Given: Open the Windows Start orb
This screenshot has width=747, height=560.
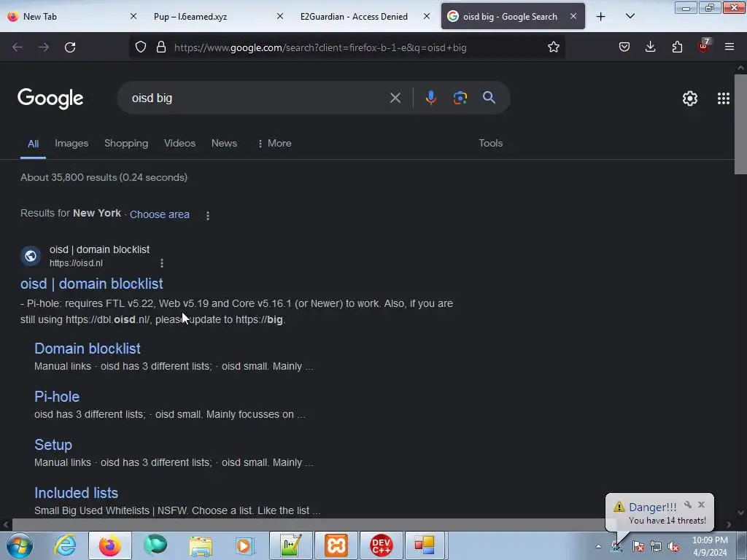Looking at the screenshot, I should point(20,545).
